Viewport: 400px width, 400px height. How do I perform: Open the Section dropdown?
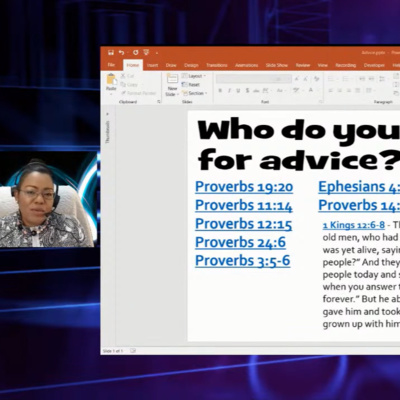(x=195, y=93)
